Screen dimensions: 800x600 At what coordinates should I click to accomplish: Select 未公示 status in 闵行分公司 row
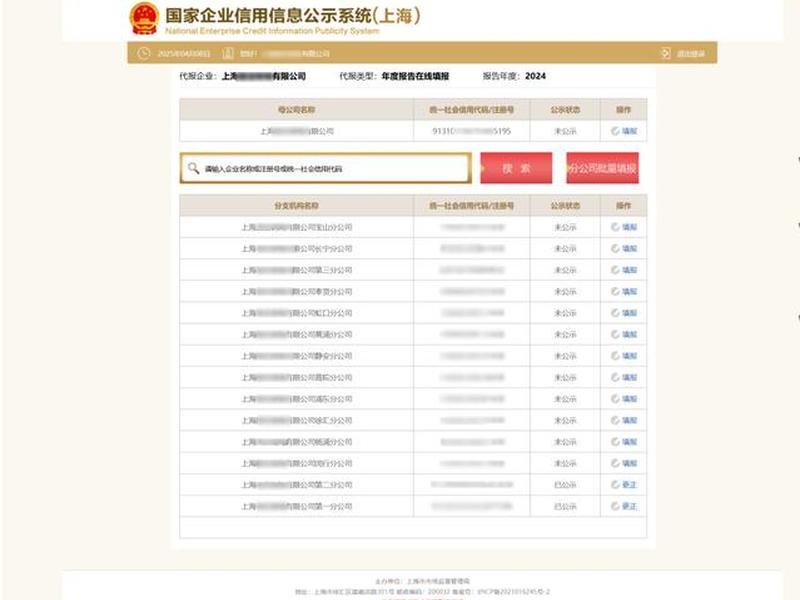click(565, 463)
